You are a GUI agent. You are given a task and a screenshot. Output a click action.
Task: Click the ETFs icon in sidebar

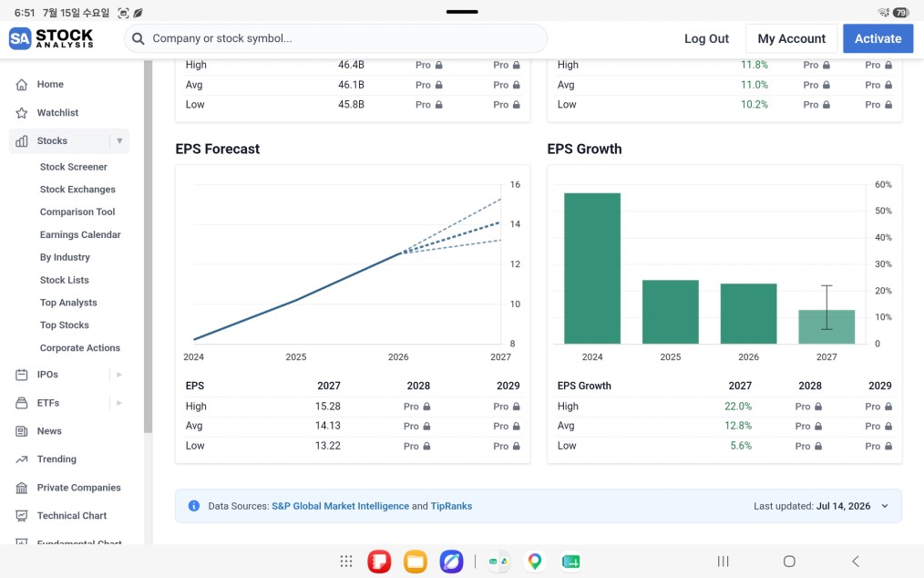click(22, 403)
